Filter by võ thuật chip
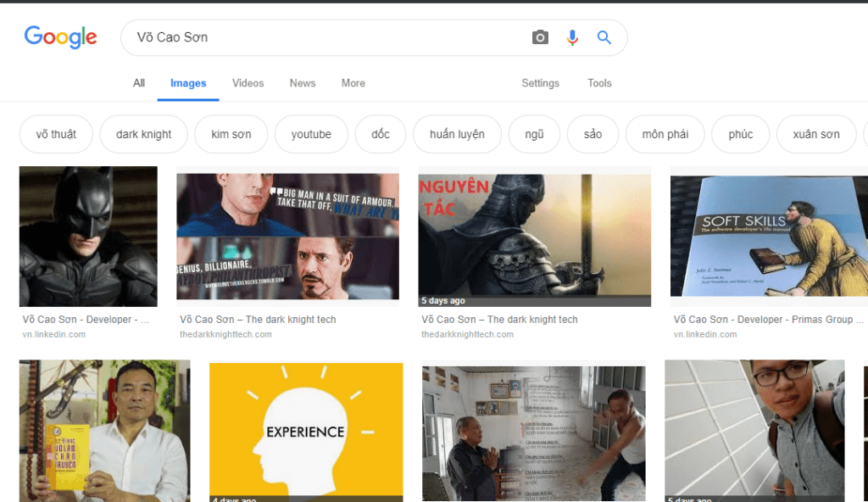The width and height of the screenshot is (868, 502). point(56,134)
